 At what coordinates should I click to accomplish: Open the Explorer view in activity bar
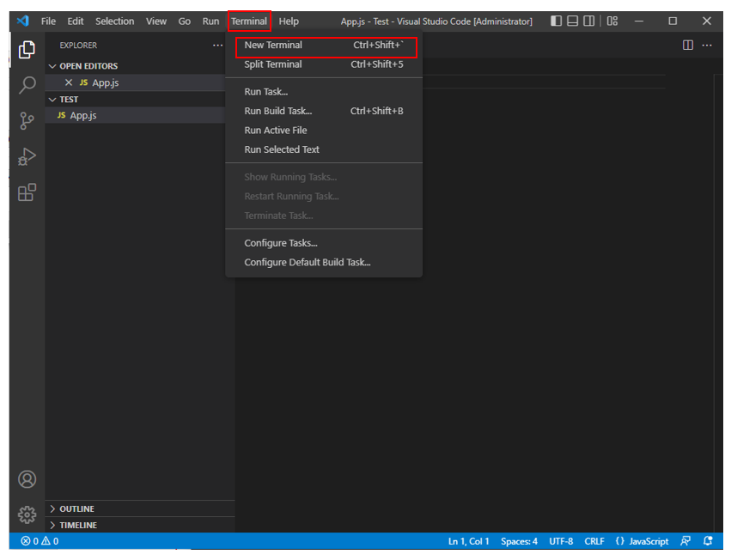27,50
